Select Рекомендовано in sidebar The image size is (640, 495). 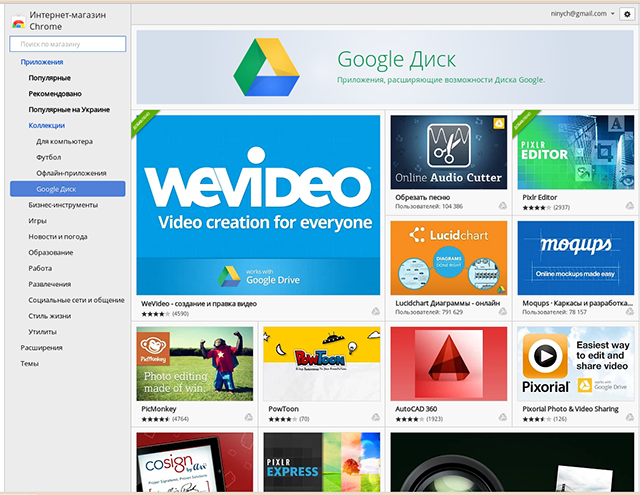tap(55, 94)
